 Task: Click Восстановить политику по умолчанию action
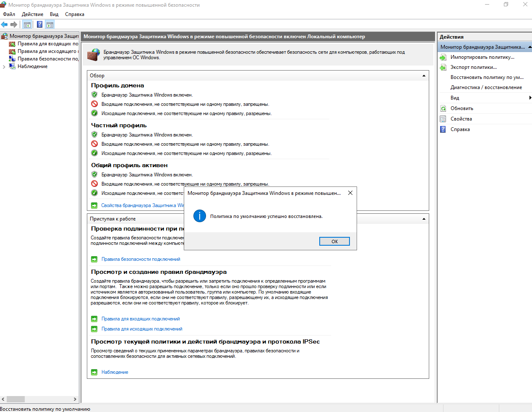point(487,77)
